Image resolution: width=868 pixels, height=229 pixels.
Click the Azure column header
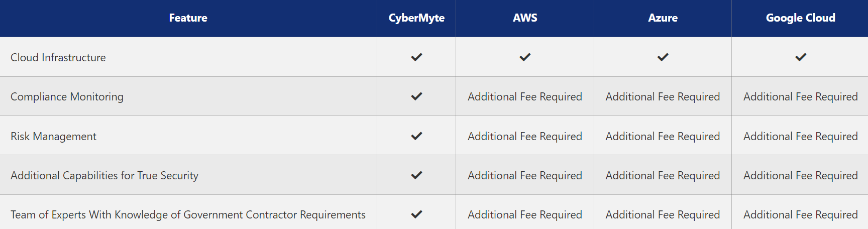tap(663, 18)
